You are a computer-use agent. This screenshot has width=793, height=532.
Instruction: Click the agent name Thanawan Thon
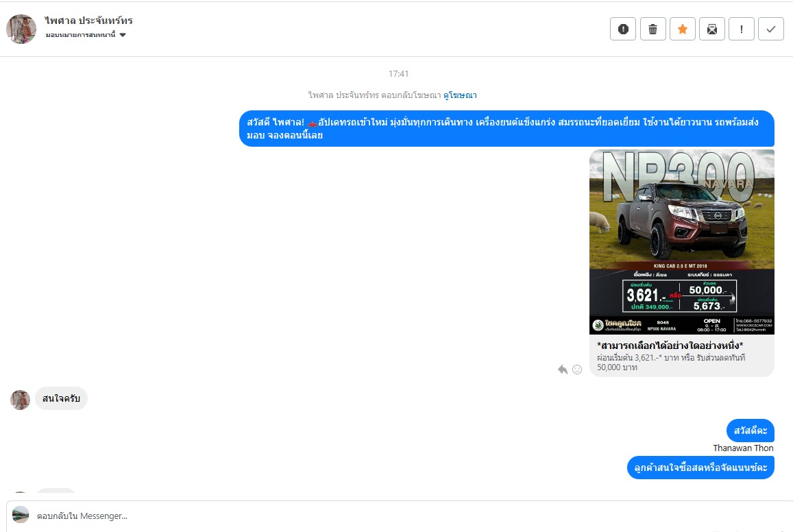(x=743, y=448)
